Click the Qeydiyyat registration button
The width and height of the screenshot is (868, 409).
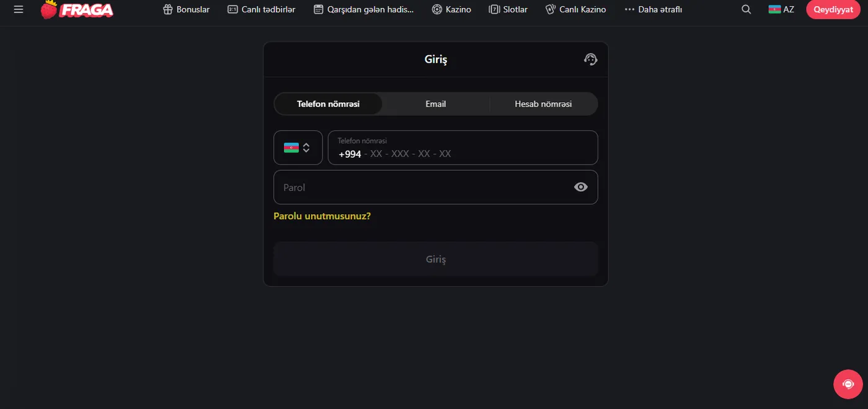[x=832, y=9]
